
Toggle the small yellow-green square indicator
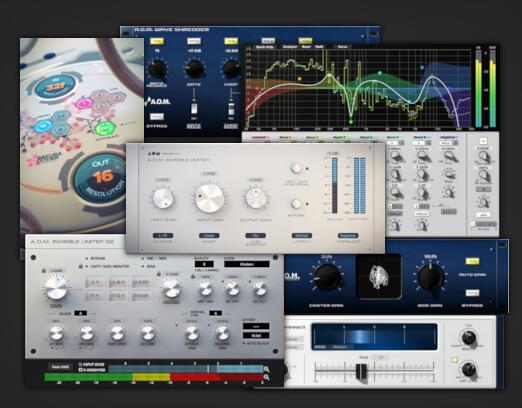click(x=454, y=360)
